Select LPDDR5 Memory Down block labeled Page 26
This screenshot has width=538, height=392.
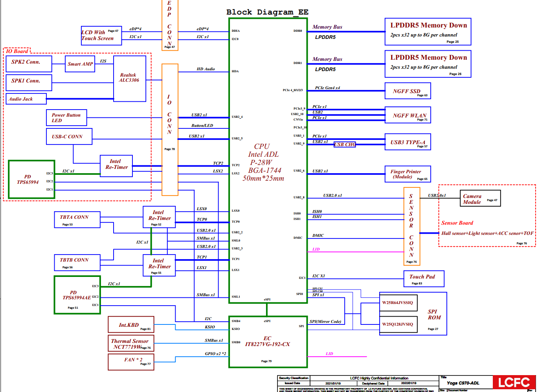(428, 64)
